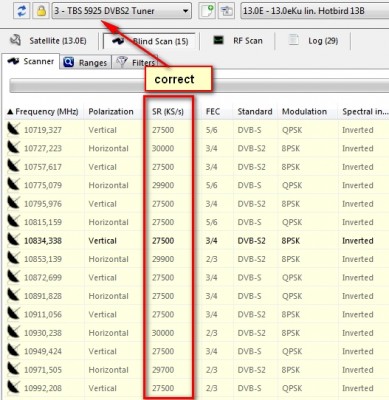Select frequency 10775,079 text
The width and height of the screenshot is (389, 400).
pos(43,185)
